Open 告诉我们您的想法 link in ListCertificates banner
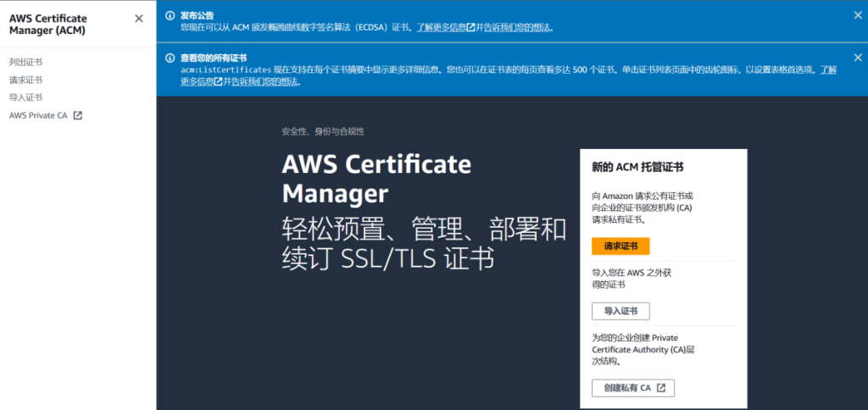The image size is (868, 410). (264, 81)
